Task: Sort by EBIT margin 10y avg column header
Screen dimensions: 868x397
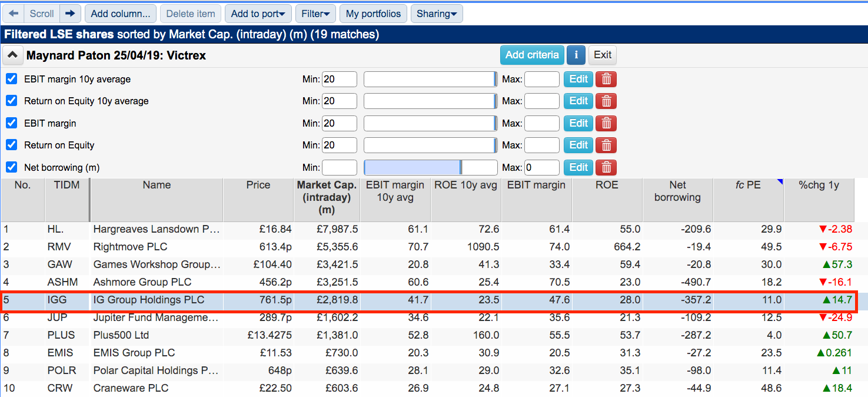Action: tap(395, 200)
